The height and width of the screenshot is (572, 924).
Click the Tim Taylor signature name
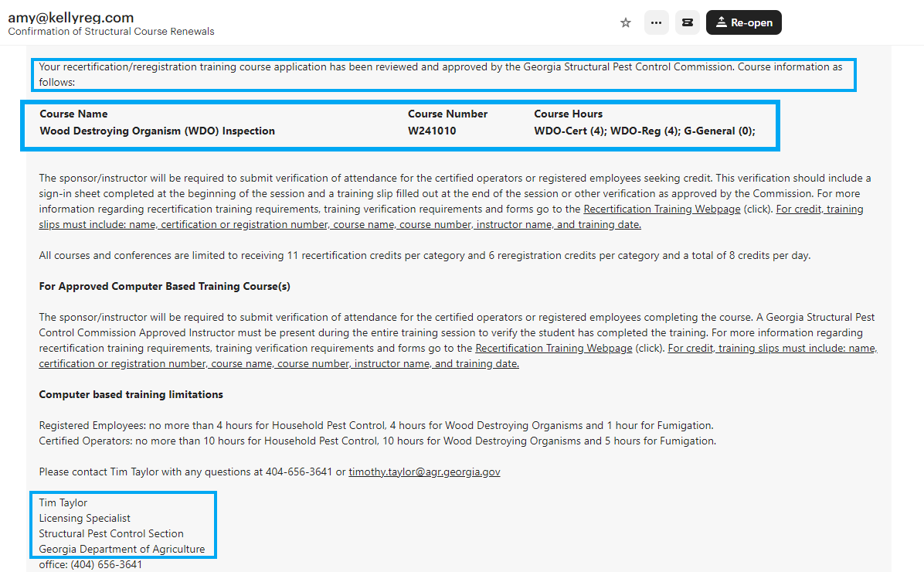click(63, 502)
